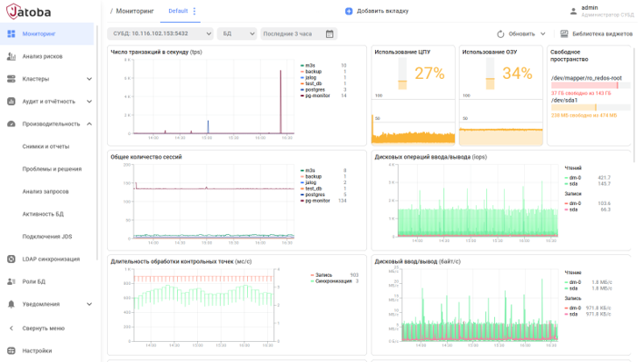The image size is (644, 362).
Task: Click the refresh icon next to Обновить
Action: coord(500,34)
